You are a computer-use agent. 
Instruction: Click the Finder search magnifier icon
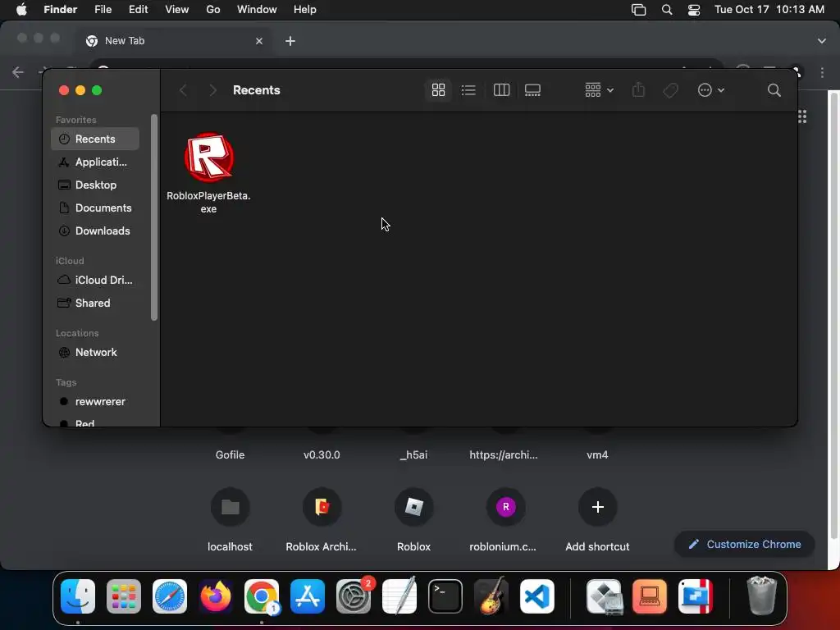pyautogui.click(x=774, y=90)
